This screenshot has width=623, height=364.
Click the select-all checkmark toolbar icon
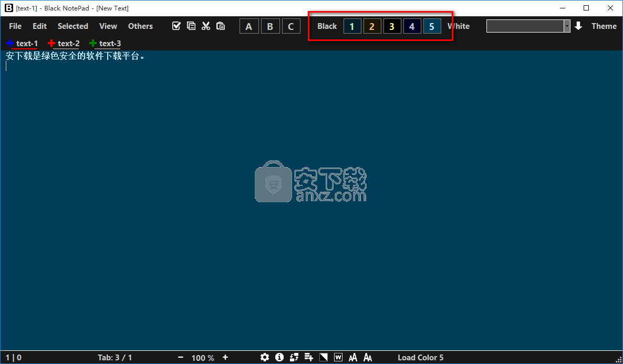point(176,26)
